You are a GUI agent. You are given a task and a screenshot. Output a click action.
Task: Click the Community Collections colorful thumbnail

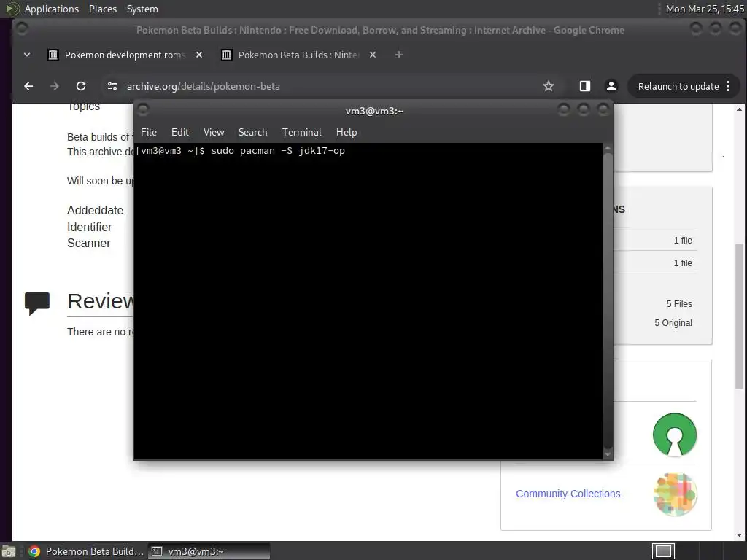coord(675,494)
